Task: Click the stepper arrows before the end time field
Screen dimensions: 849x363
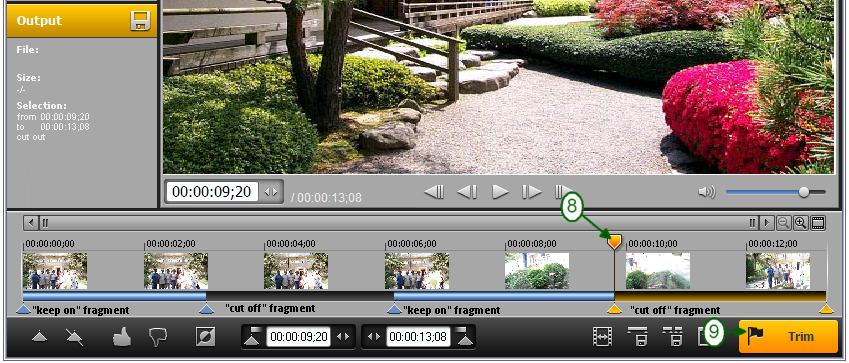Action: pos(374,336)
